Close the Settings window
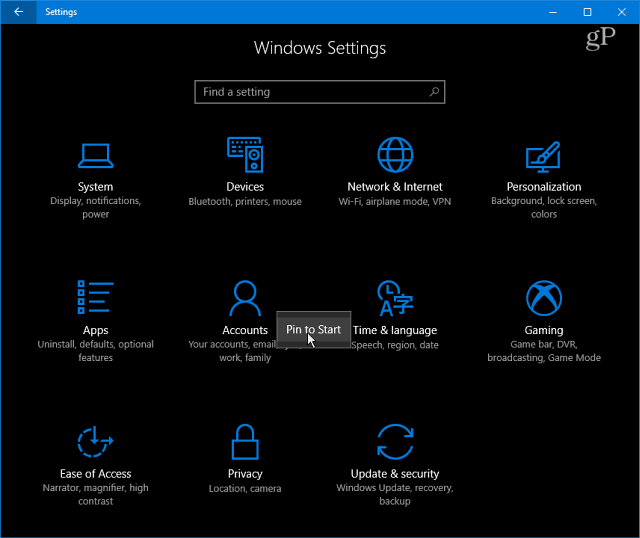The image size is (640, 538). coord(622,12)
